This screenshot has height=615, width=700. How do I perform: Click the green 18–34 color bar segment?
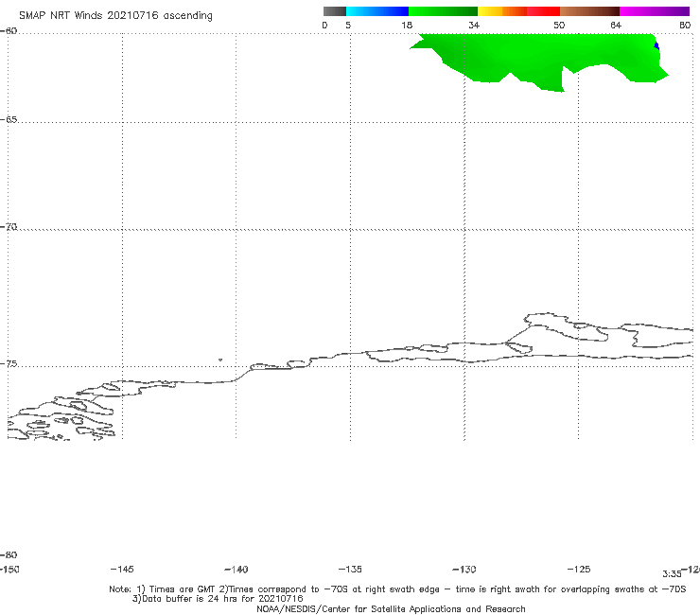coord(443,11)
